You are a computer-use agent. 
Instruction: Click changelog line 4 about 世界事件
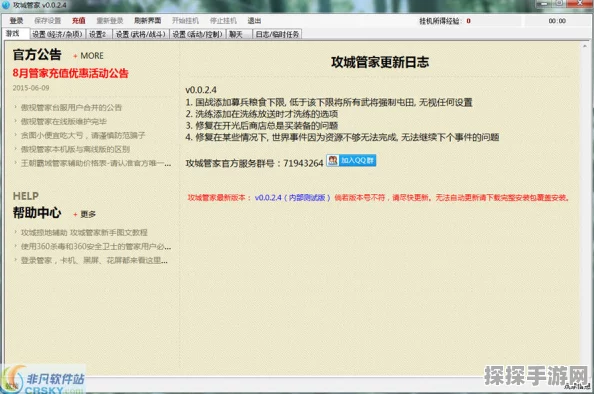pyautogui.click(x=342, y=138)
